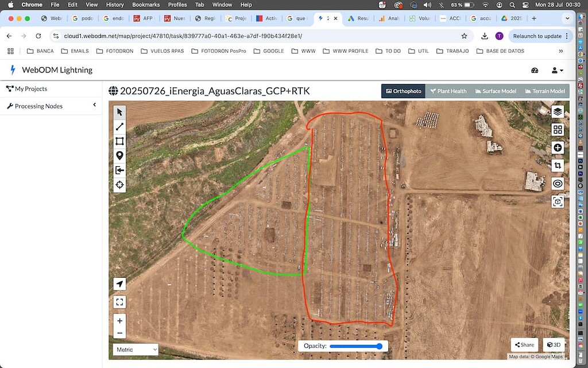Select the marker pin tool
Viewport: 588px width, 368px height.
pyautogui.click(x=119, y=155)
